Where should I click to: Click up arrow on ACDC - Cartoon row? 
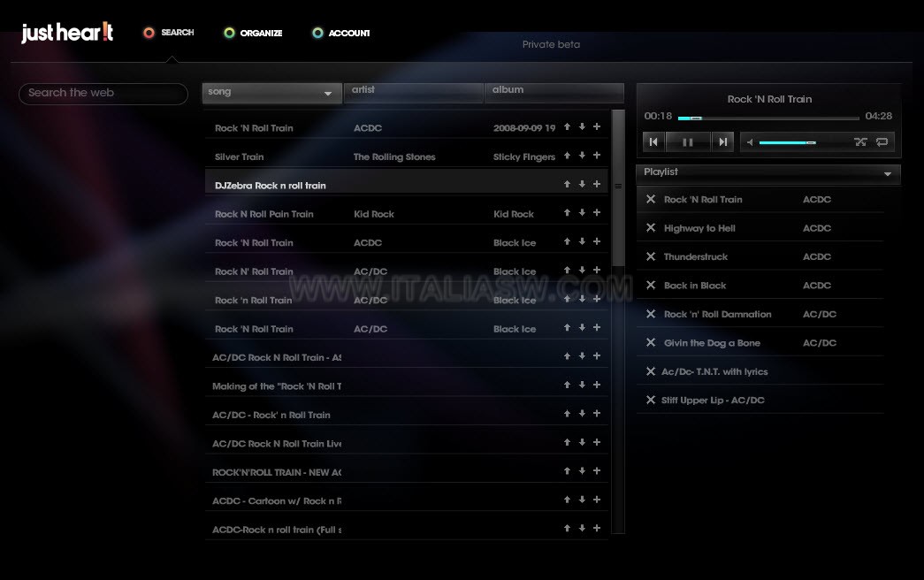(567, 500)
